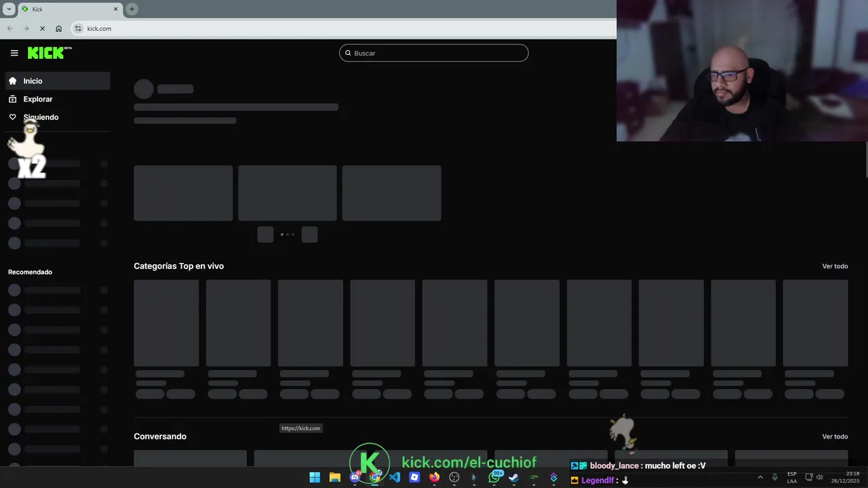Open the network tray icon
868x488 pixels.
[809, 477]
